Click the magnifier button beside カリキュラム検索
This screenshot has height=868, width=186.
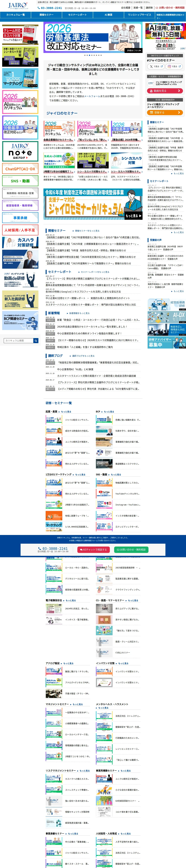tap(36, 341)
